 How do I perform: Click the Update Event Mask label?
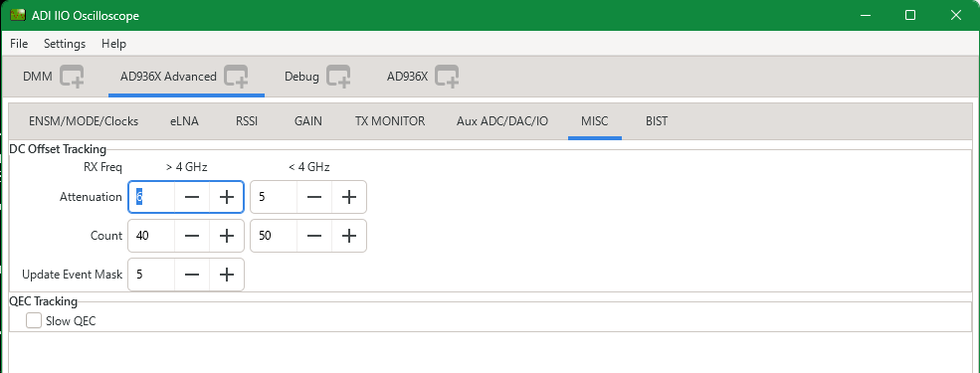73,275
